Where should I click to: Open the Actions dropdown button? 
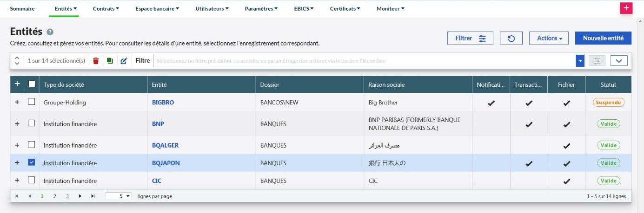549,39
